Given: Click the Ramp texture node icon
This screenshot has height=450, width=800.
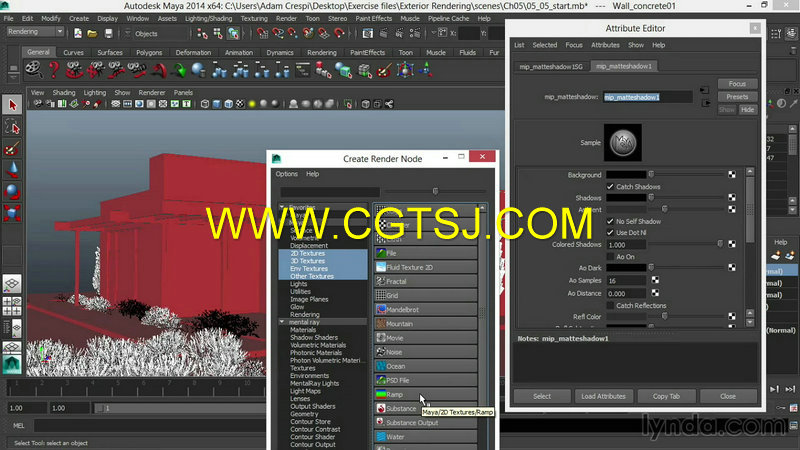Looking at the screenshot, I should (x=381, y=394).
